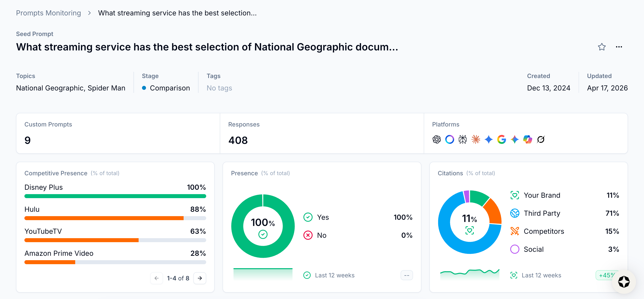This screenshot has width=644, height=299.
Task: Click the Microsoft Copilot platform icon
Action: pos(528,139)
